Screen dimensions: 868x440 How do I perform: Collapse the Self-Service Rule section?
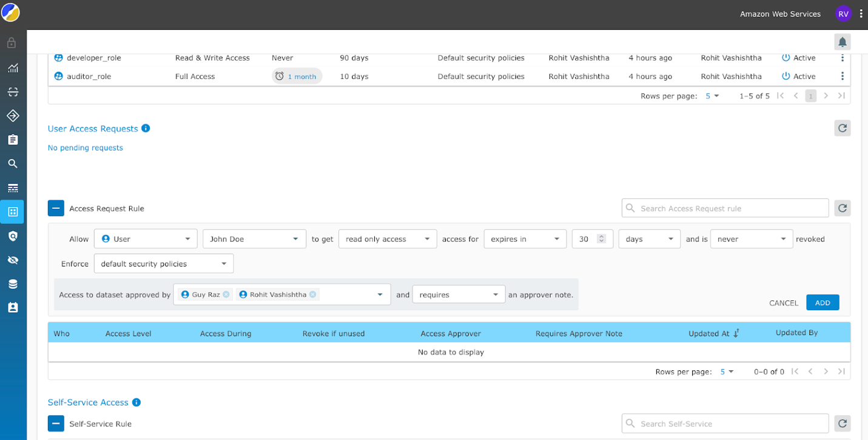[x=56, y=424]
